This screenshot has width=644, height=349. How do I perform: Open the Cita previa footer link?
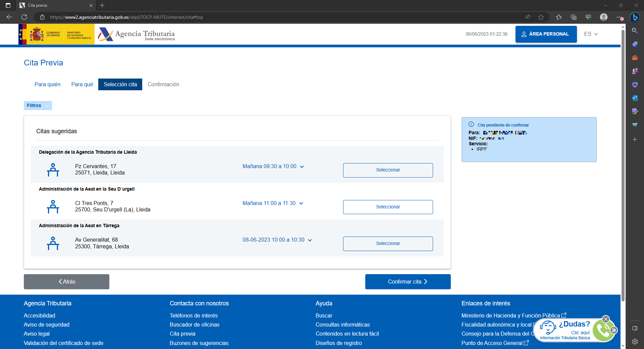click(182, 334)
